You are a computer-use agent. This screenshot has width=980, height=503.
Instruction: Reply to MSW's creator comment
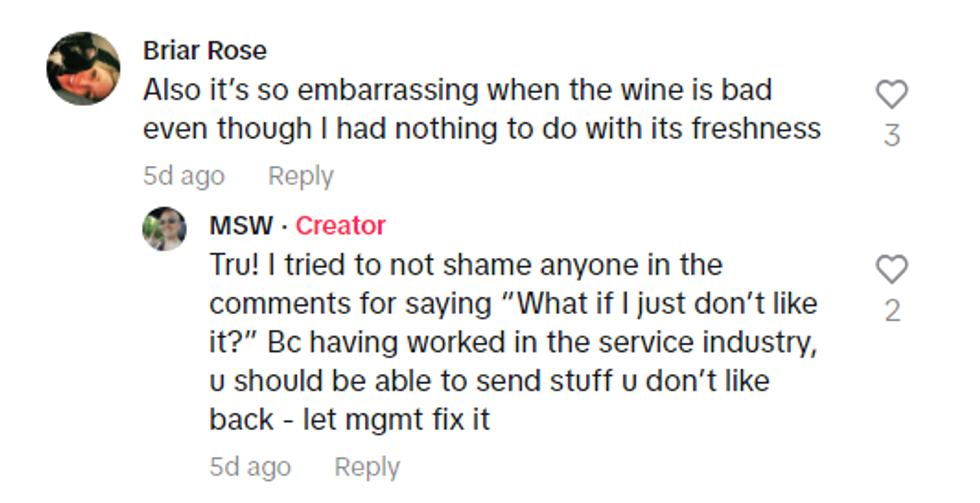tap(366, 467)
